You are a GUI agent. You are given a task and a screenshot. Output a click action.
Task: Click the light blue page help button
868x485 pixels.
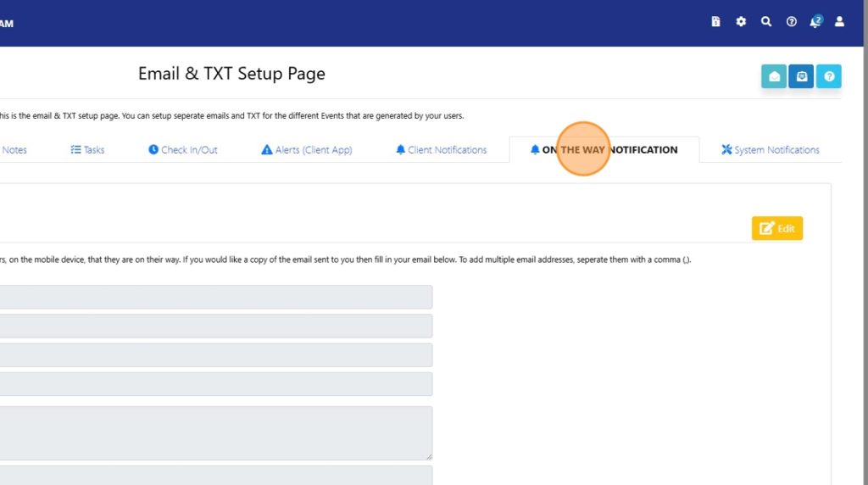pos(828,76)
